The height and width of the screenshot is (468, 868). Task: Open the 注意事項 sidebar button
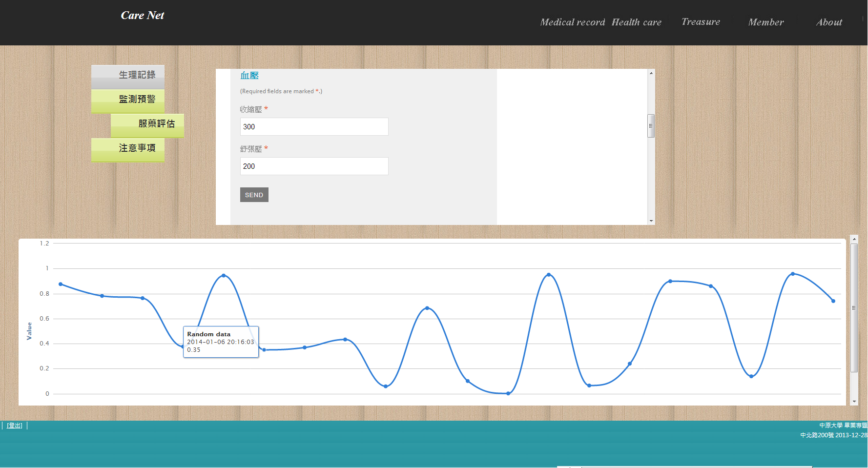click(128, 148)
